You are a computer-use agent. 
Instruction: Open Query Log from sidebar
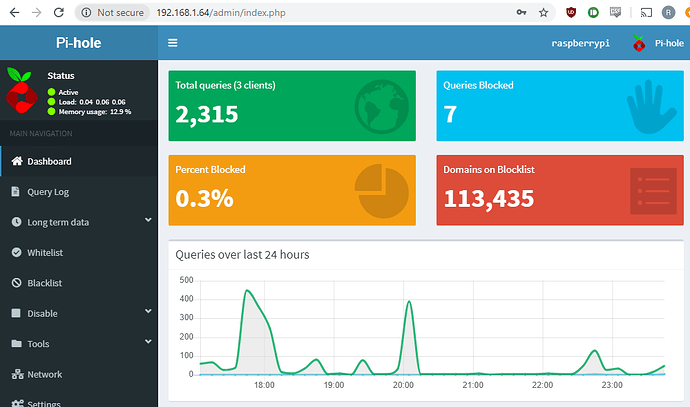coord(47,191)
